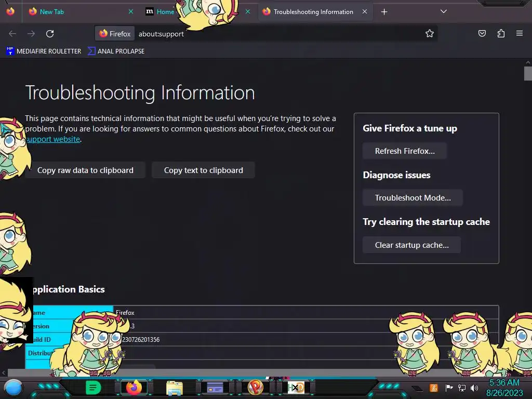Click the forward navigation arrow
The height and width of the screenshot is (399, 532).
click(x=31, y=34)
